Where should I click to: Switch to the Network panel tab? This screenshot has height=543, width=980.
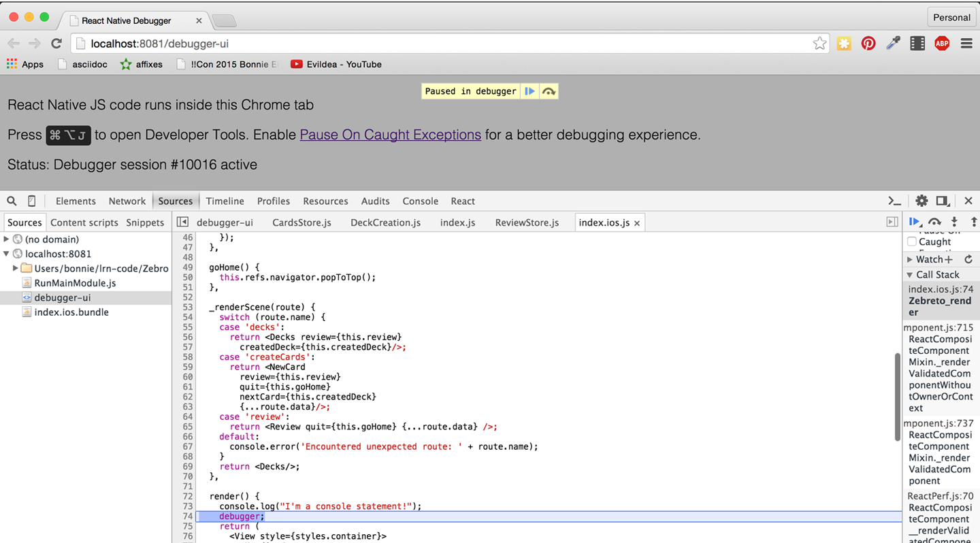pyautogui.click(x=127, y=201)
